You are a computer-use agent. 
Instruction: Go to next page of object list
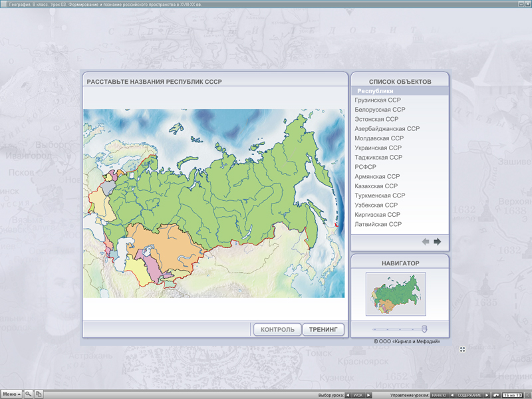click(x=438, y=241)
